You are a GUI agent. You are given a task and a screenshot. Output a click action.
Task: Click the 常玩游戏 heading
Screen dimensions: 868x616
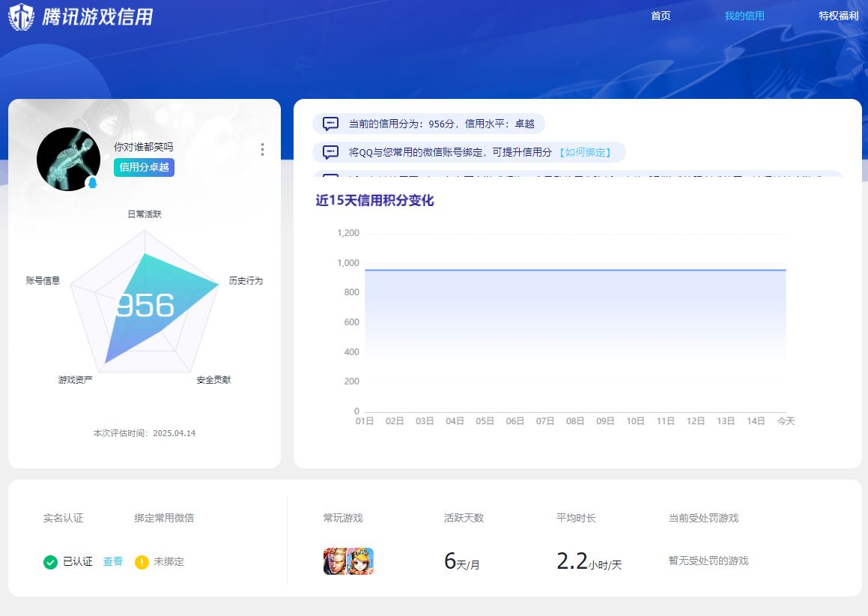point(343,518)
